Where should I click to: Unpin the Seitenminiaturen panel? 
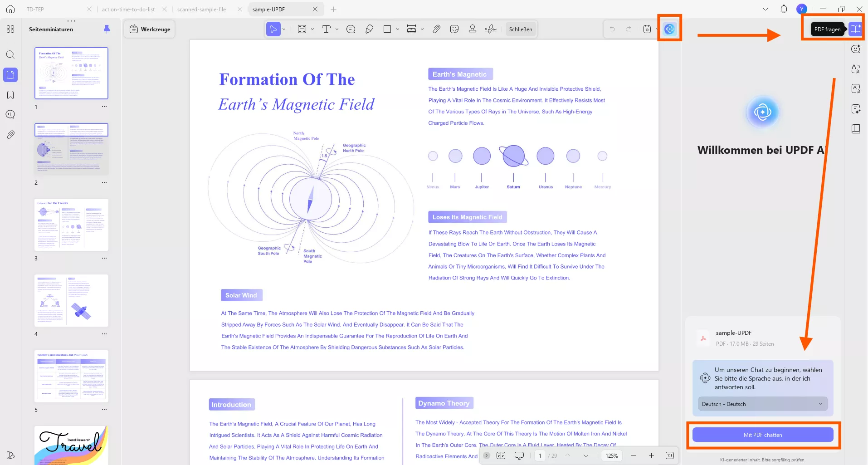coord(107,29)
